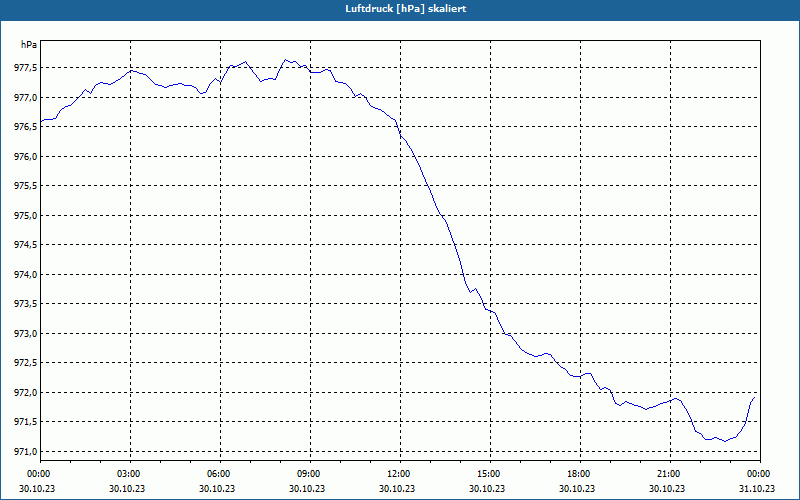Click the 974,0 y-axis label
The height and width of the screenshot is (500, 800).
pyautogui.click(x=26, y=274)
